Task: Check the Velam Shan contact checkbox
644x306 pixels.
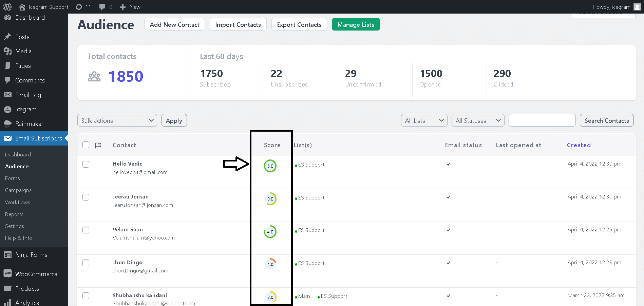Action: coord(86,230)
